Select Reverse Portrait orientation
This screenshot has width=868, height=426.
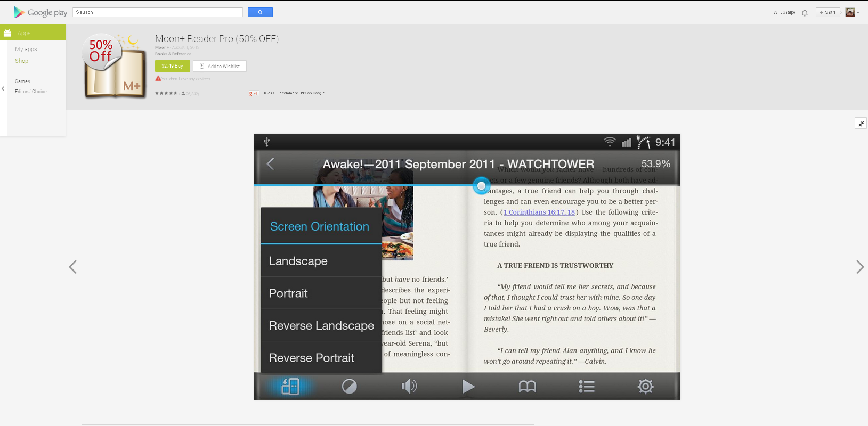point(321,357)
